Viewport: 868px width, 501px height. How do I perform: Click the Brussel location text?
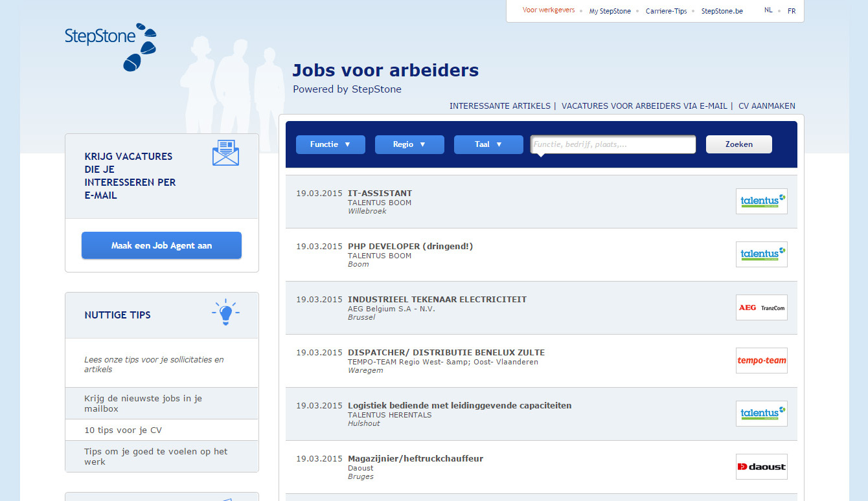(361, 317)
